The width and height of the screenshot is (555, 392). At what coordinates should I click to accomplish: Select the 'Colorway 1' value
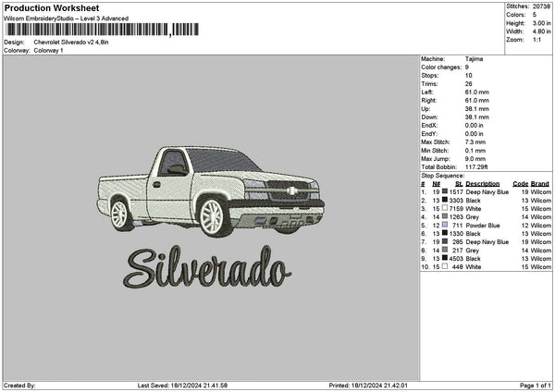(x=48, y=51)
